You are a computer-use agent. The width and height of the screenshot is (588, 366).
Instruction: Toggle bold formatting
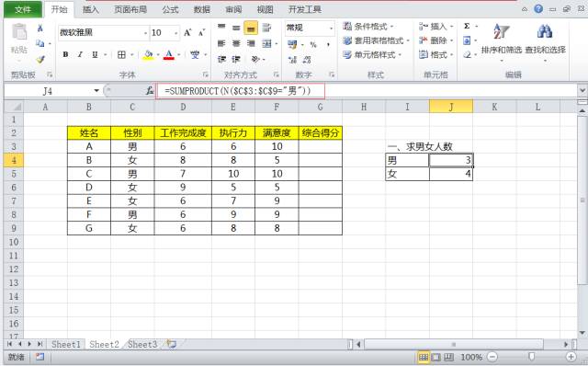click(65, 55)
